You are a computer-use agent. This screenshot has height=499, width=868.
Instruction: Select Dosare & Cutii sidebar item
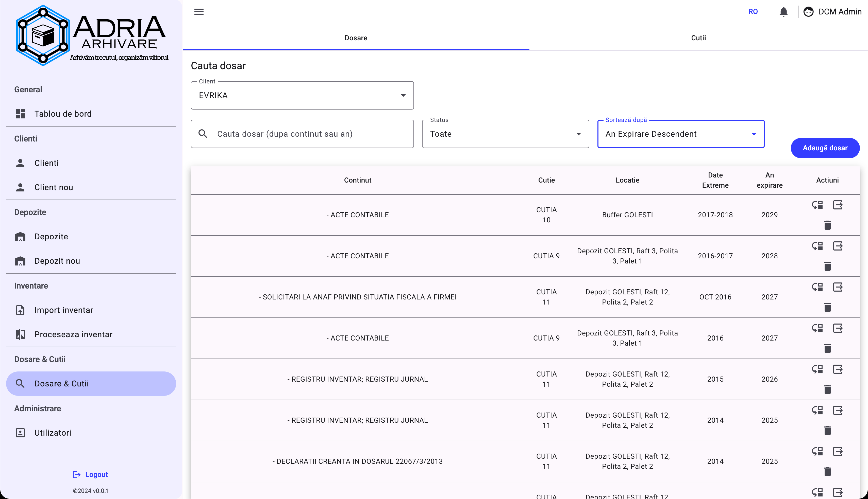pyautogui.click(x=91, y=384)
